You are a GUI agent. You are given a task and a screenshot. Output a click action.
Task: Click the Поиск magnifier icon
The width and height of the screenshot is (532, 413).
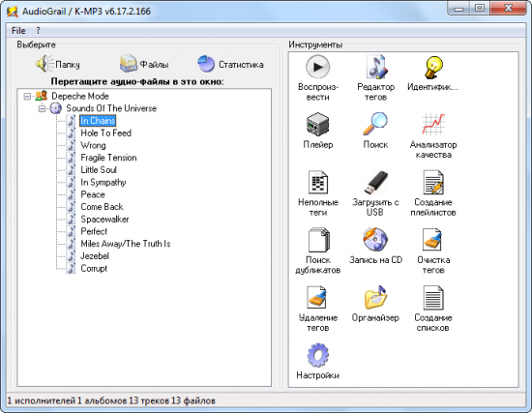[375, 124]
